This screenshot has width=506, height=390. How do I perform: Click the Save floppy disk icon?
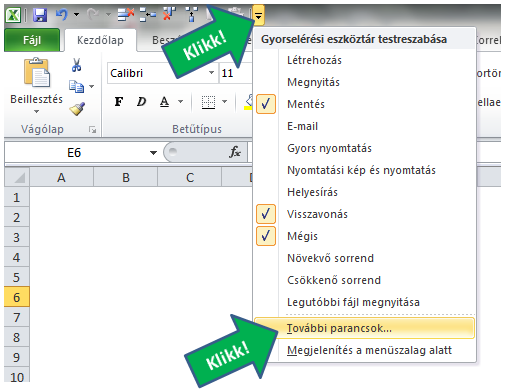(40, 15)
